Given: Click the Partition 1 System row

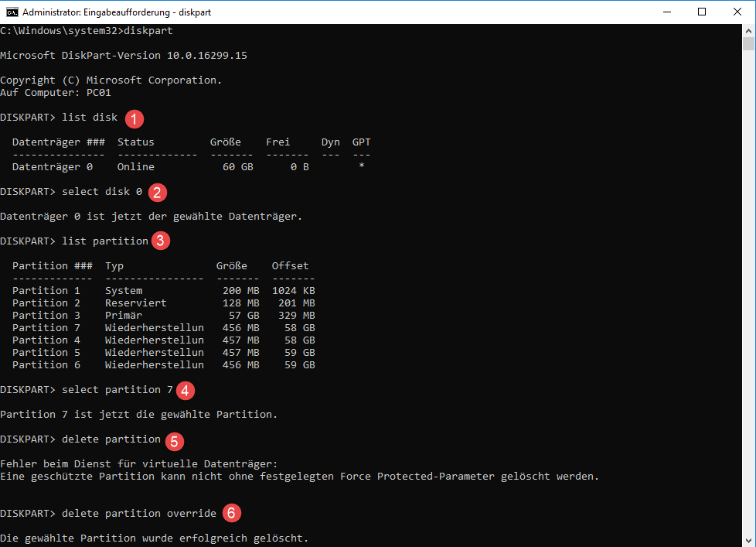Looking at the screenshot, I should pyautogui.click(x=163, y=290).
